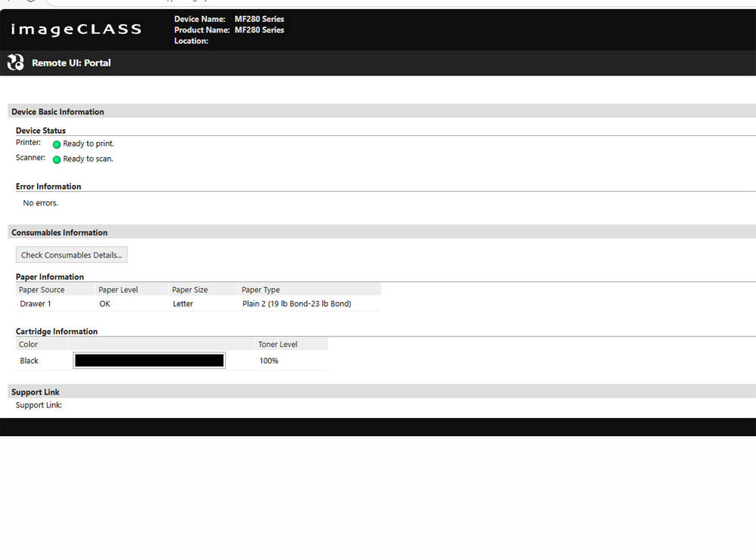Image resolution: width=756 pixels, height=560 pixels.
Task: Click the Support Link section header
Action: (36, 392)
